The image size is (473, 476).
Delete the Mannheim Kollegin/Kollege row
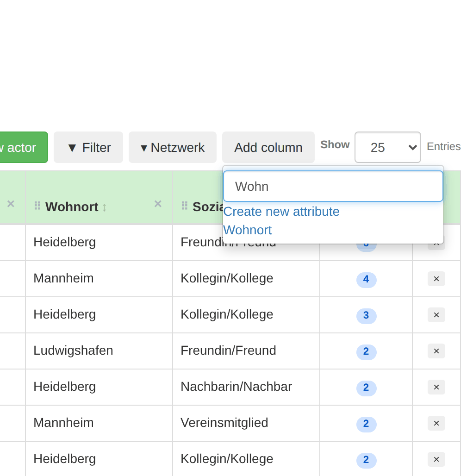(436, 279)
